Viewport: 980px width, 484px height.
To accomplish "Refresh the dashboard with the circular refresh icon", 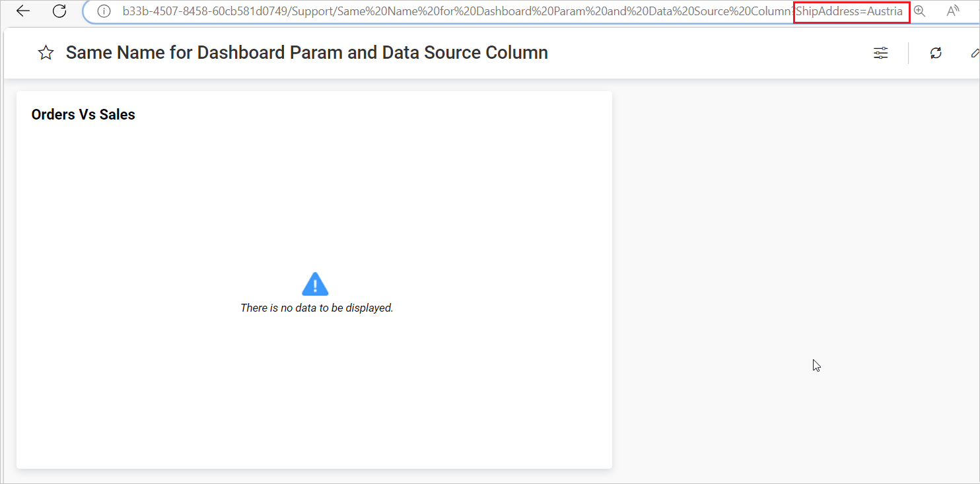I will click(x=936, y=53).
